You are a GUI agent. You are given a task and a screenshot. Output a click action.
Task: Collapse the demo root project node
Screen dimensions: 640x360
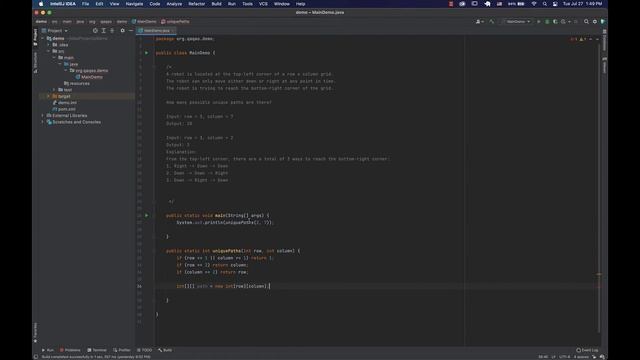click(x=43, y=38)
